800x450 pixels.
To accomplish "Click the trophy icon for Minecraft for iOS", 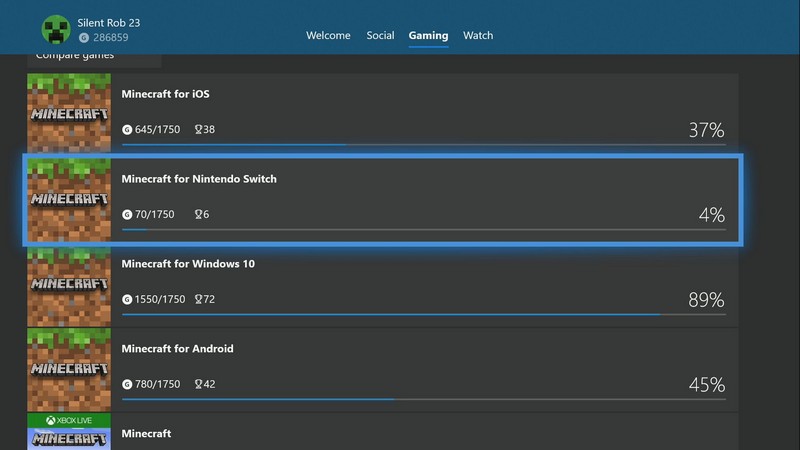I will [198, 130].
